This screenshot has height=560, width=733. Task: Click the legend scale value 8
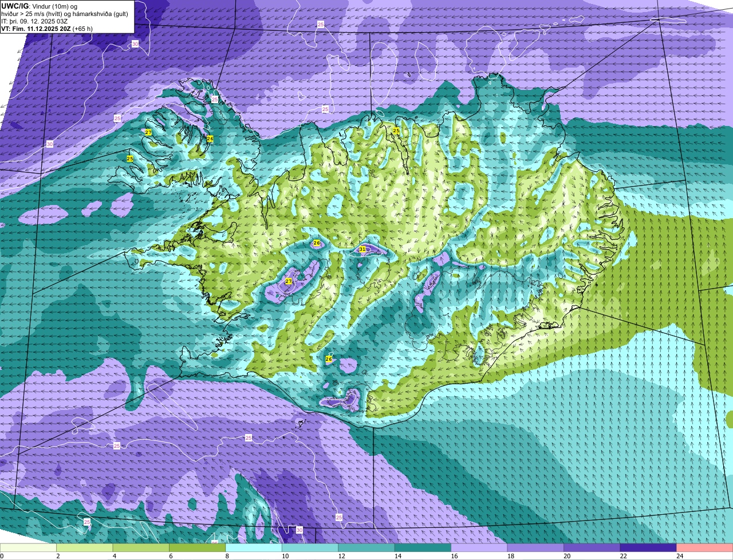click(227, 556)
